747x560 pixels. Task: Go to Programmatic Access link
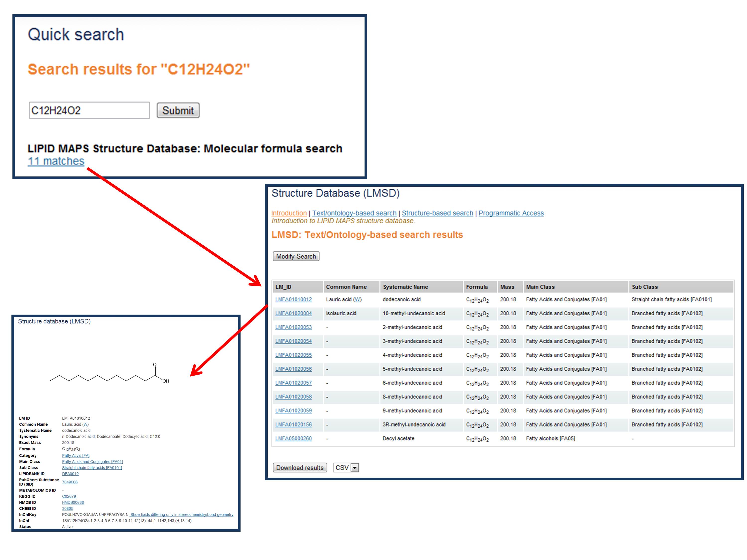pos(511,213)
